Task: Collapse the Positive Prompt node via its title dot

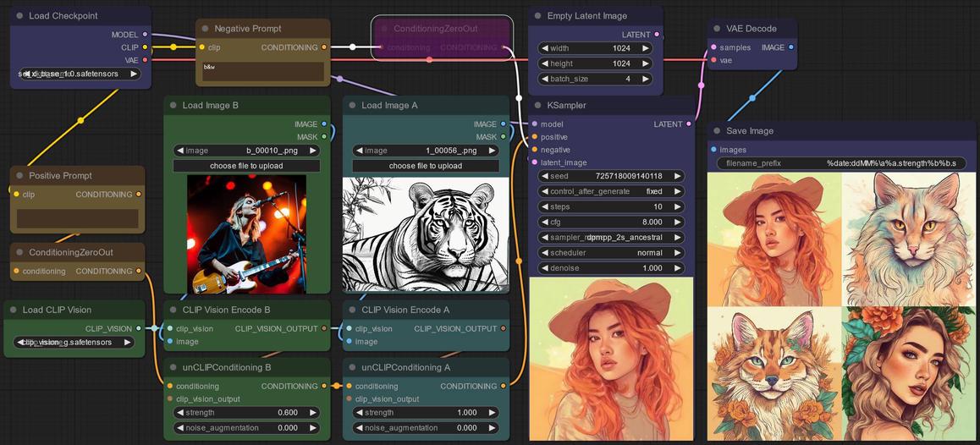Action: coord(19,176)
